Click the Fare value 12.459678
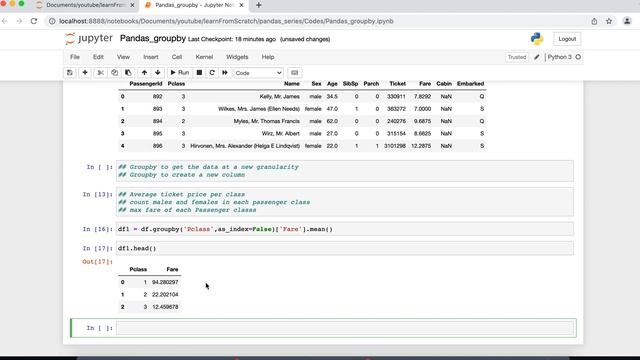 tap(165, 307)
